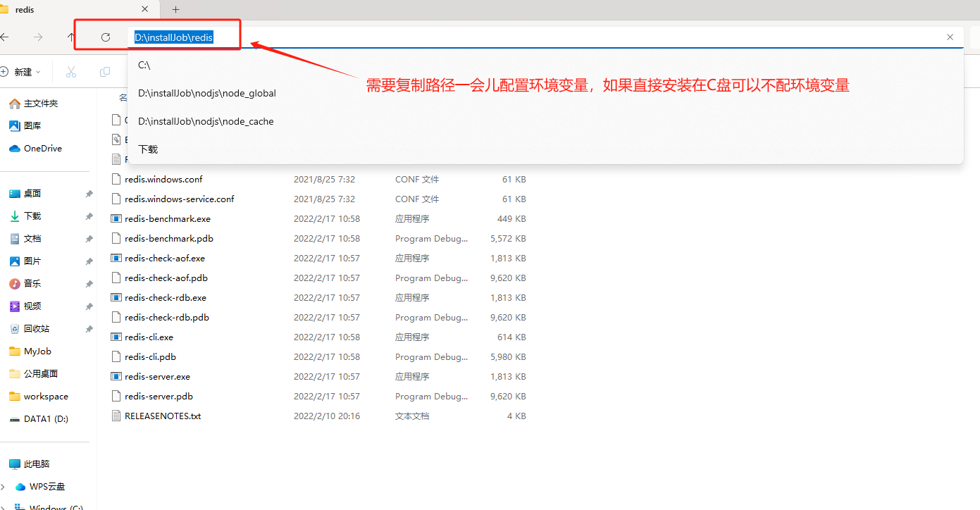Viewport: 980px width, 510px height.
Task: Go forward to next folder
Action: click(38, 37)
